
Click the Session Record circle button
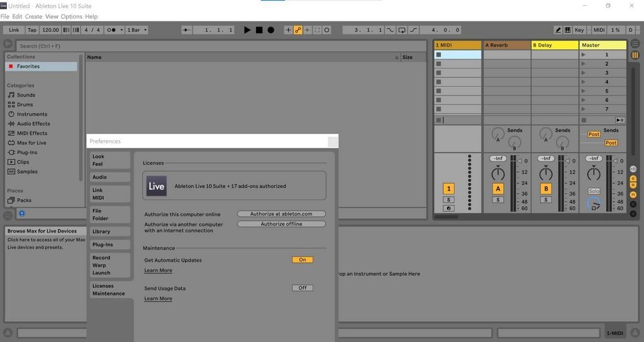coord(326,30)
